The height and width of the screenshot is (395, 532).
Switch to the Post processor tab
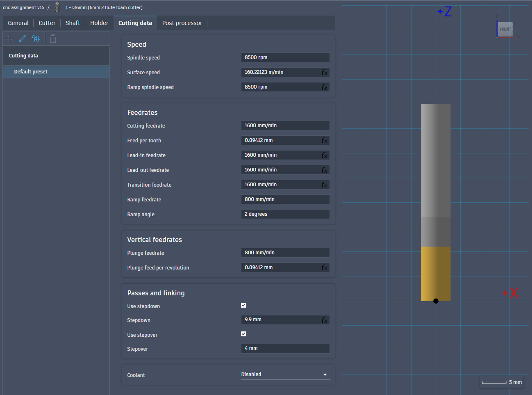[x=182, y=23]
